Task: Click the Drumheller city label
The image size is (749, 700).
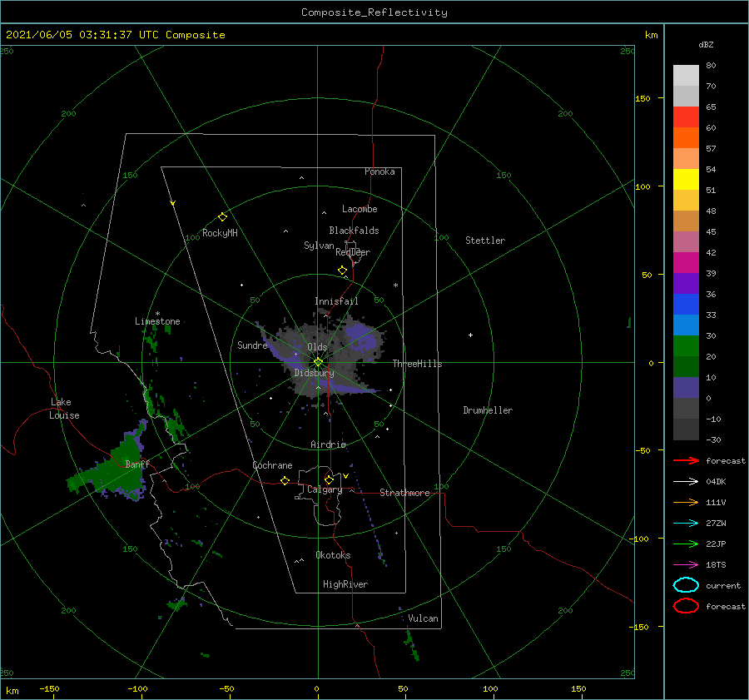Action: [488, 410]
